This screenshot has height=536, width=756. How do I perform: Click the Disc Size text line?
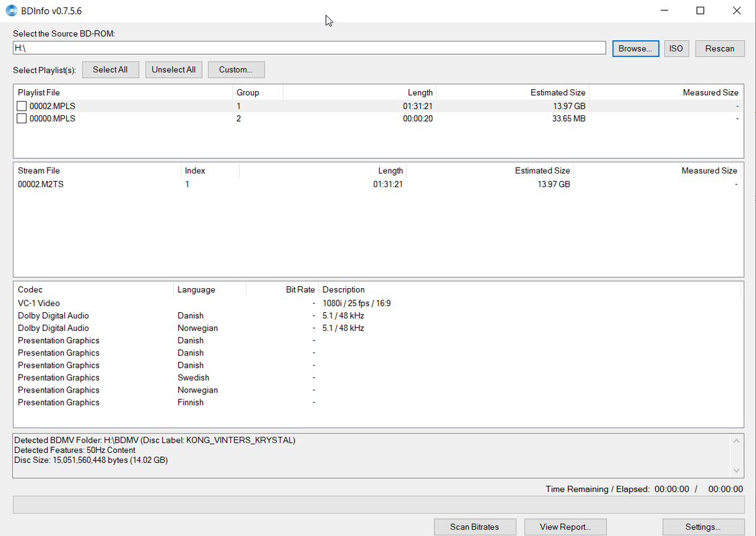[90, 460]
